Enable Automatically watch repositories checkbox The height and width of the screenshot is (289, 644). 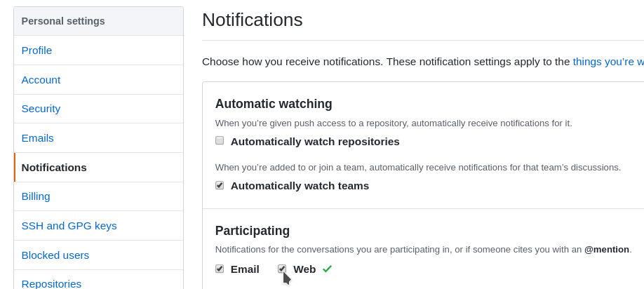point(220,141)
